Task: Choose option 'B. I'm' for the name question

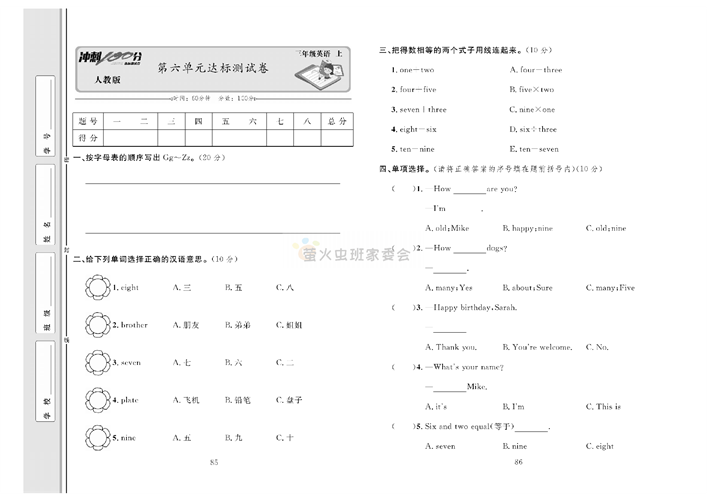Action: 514,406
